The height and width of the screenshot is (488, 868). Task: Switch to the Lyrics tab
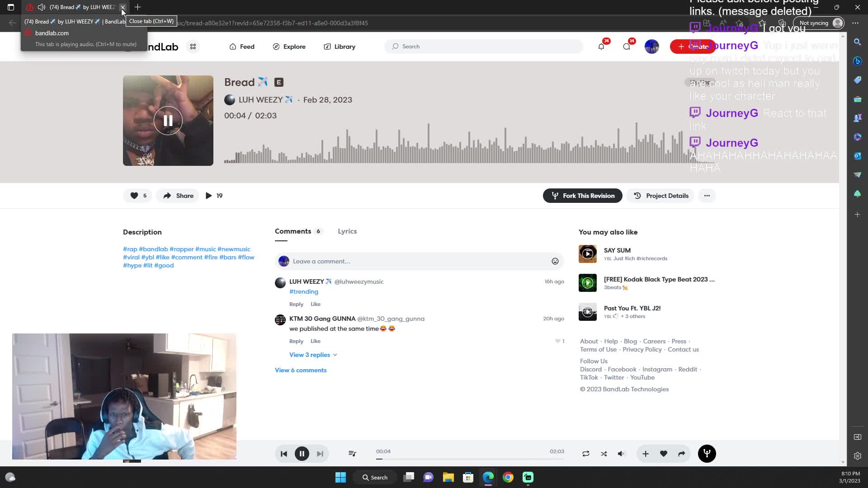tap(347, 231)
